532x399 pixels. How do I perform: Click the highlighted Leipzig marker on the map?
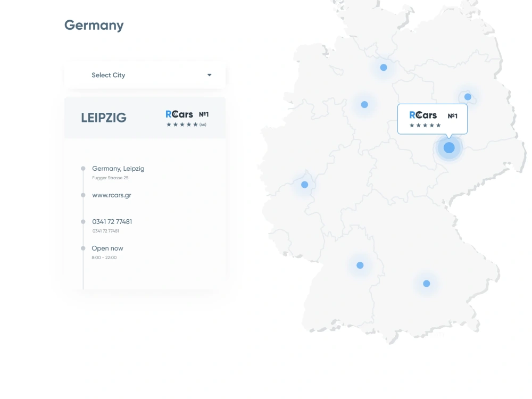point(449,147)
